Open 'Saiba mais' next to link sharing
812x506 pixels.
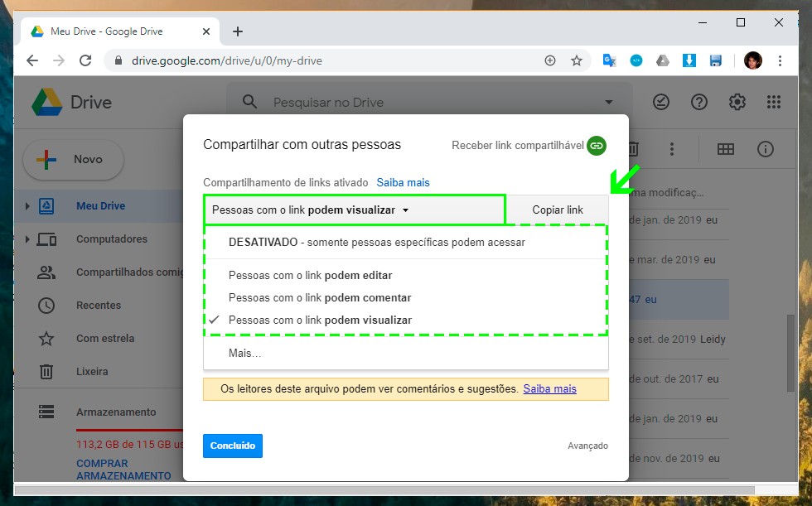(403, 183)
